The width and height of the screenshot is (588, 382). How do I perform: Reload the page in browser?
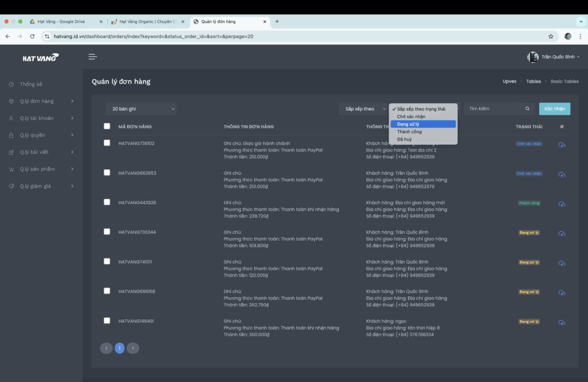coord(32,36)
